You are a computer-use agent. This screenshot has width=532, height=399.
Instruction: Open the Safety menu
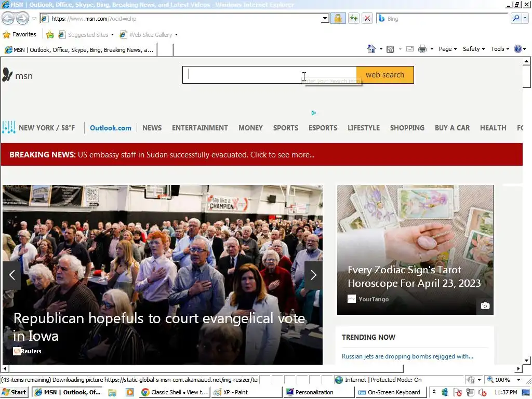(x=473, y=49)
